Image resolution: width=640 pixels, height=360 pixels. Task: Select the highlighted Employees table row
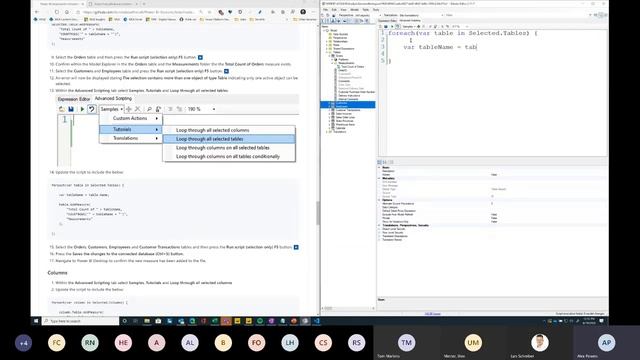(x=348, y=106)
